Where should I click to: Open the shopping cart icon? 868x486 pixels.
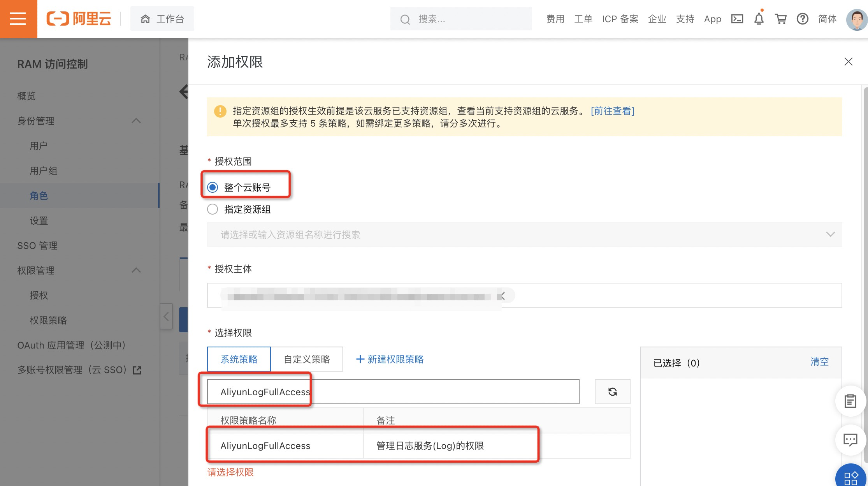pyautogui.click(x=780, y=19)
